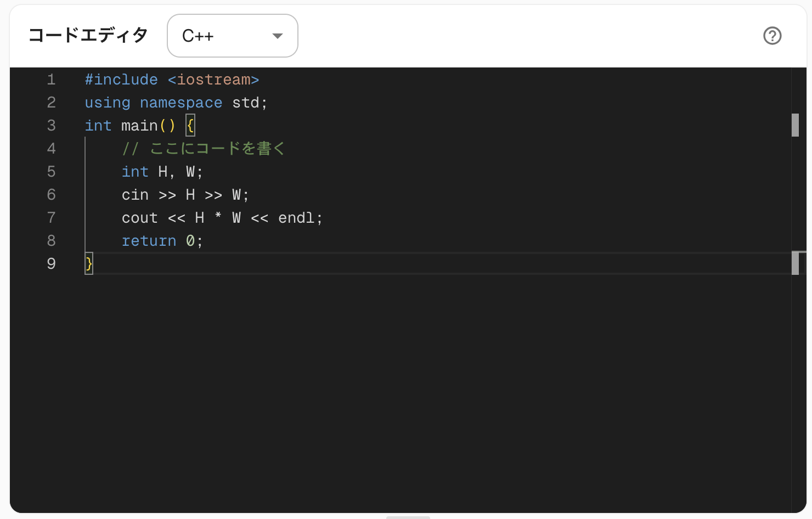812x519 pixels.
Task: Click the return keyword on line 8
Action: [x=149, y=241]
